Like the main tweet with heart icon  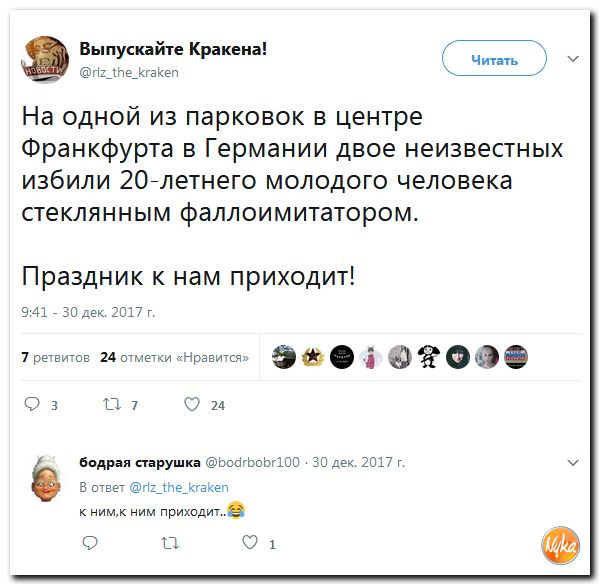[x=192, y=404]
